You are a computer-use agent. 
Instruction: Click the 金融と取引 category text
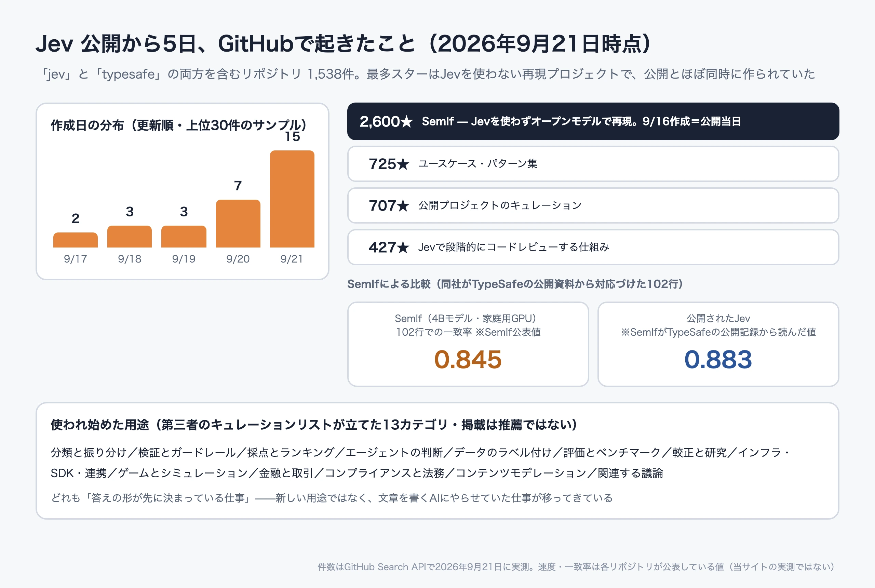click(x=286, y=473)
